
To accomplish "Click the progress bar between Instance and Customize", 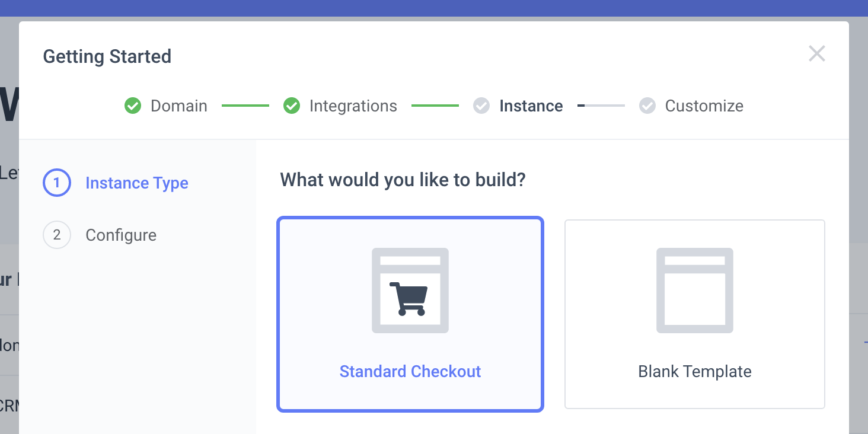I will coord(601,106).
